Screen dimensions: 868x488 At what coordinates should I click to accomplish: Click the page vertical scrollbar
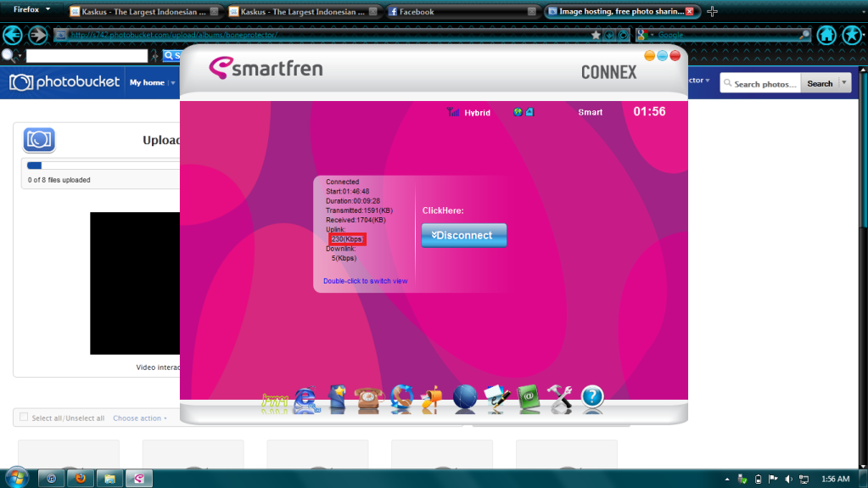click(863, 267)
